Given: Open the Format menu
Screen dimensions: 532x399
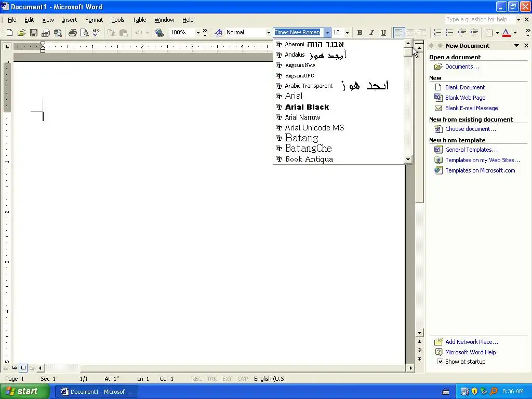Looking at the screenshot, I should tap(94, 20).
